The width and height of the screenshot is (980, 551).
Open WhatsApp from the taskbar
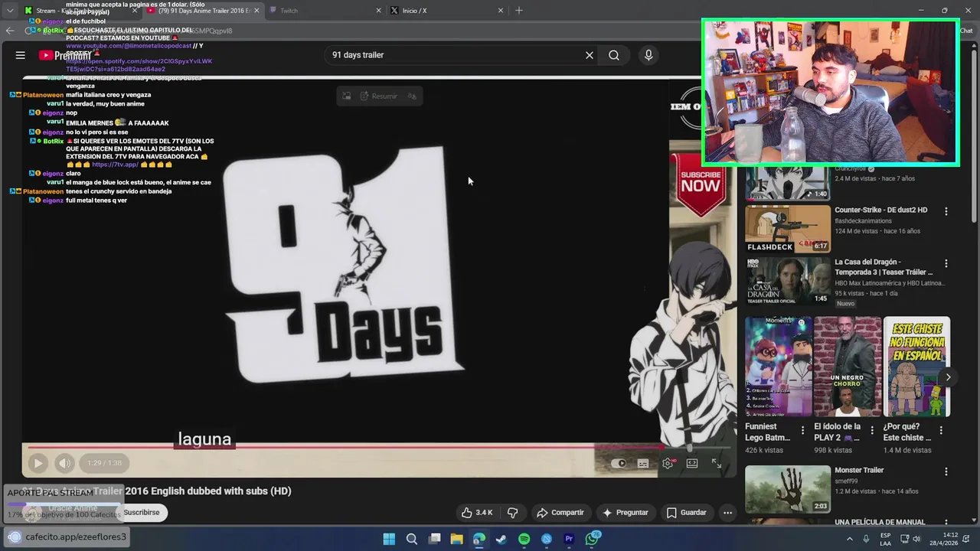tap(592, 539)
